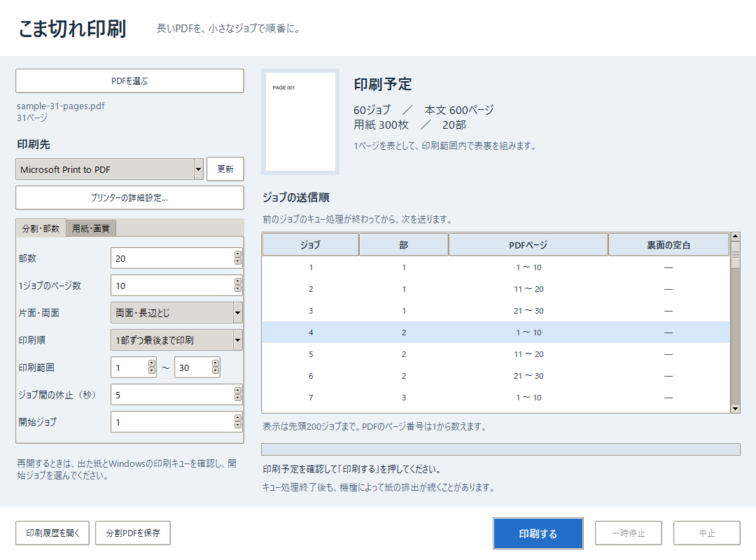Select job 2 row with pages 11～20
This screenshot has height=560, width=756.
(496, 289)
